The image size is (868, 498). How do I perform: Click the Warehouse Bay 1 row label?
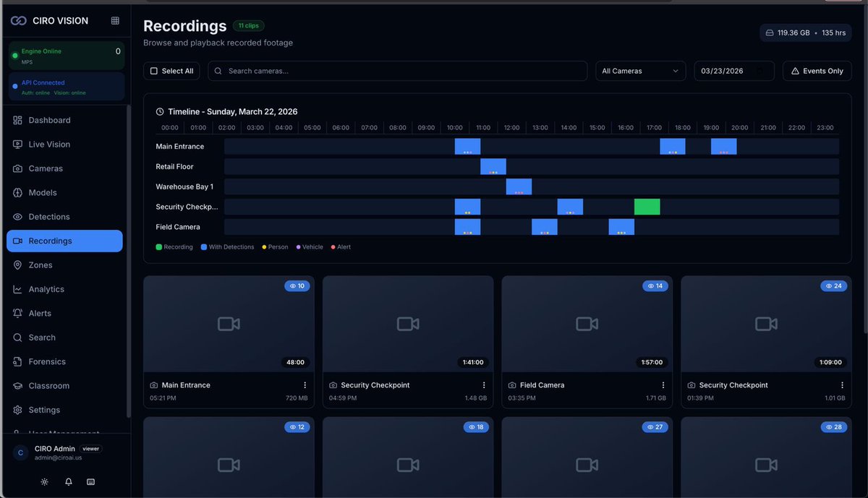coord(184,187)
